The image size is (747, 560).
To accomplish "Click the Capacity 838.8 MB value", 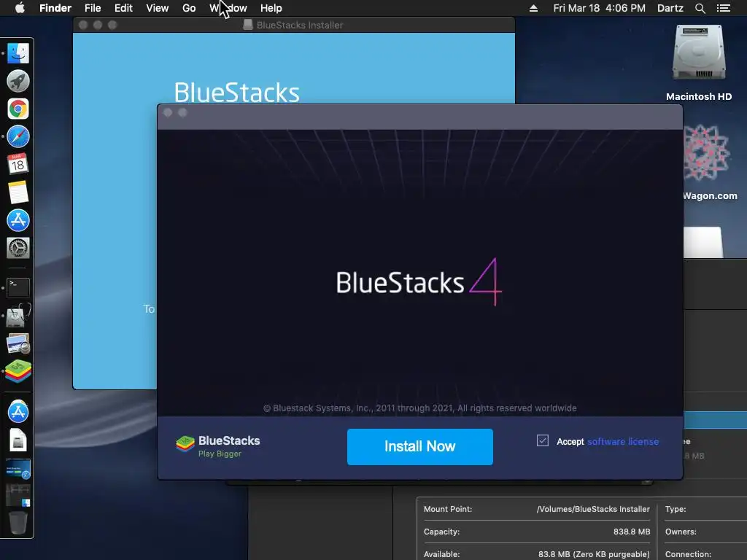I will [x=632, y=532].
